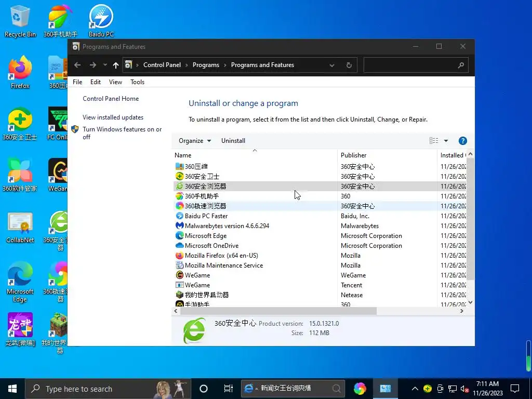Screen dimensions: 532x399
Task: Launch 360手机助手 desktop shortcut
Action: tap(60, 21)
